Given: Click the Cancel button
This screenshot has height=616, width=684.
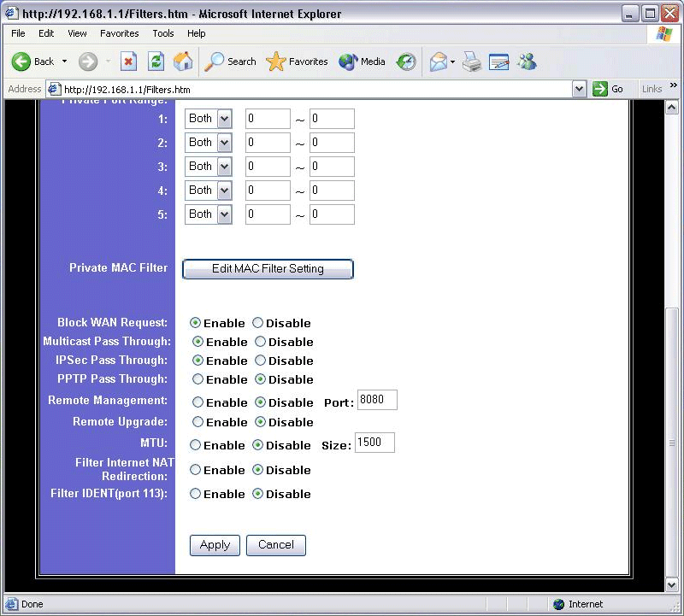Looking at the screenshot, I should [x=275, y=545].
